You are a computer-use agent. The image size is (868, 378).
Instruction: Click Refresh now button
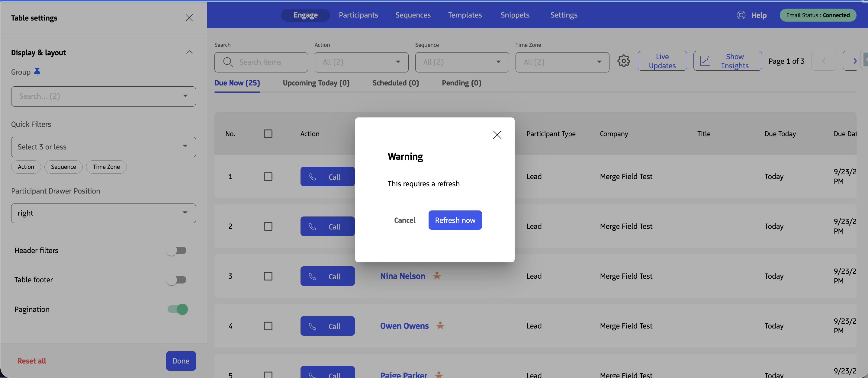point(455,220)
